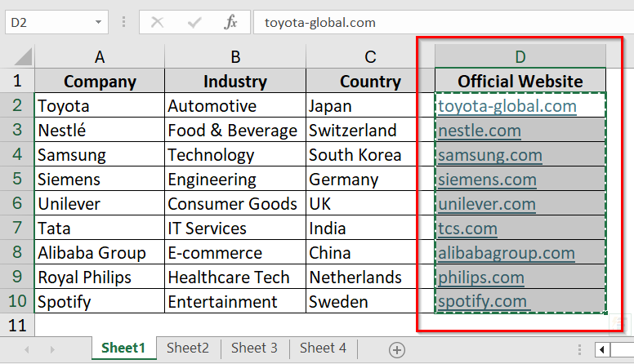Select the Sweden cell
The width and height of the screenshot is (634, 364).
tap(370, 301)
